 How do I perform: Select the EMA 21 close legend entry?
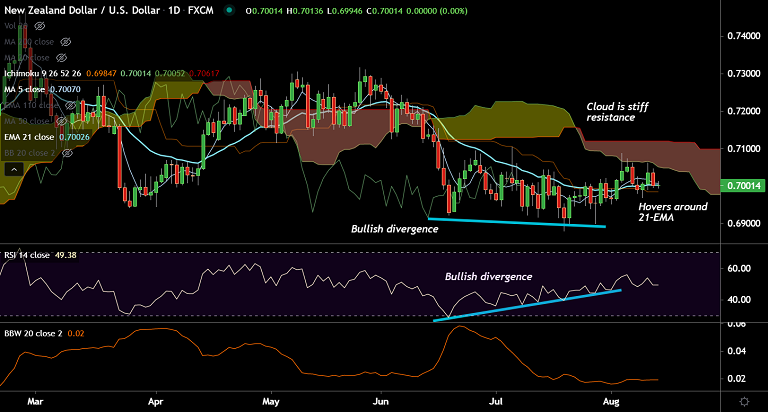[29, 137]
